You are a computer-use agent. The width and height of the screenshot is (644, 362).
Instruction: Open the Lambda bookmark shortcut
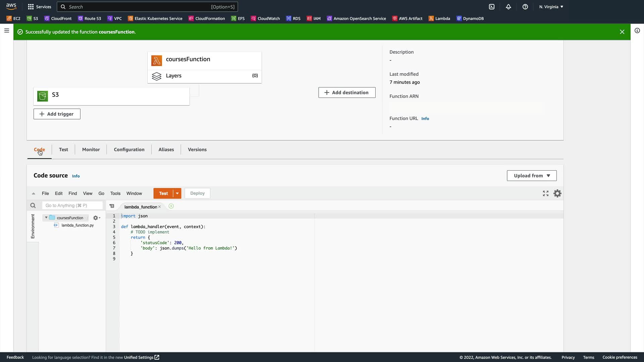pos(439,18)
